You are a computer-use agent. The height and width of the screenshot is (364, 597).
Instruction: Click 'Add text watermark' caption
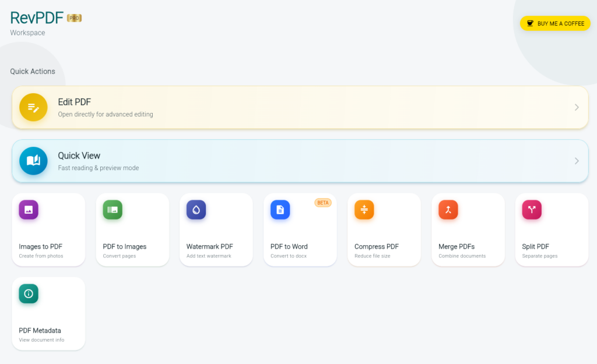point(209,256)
